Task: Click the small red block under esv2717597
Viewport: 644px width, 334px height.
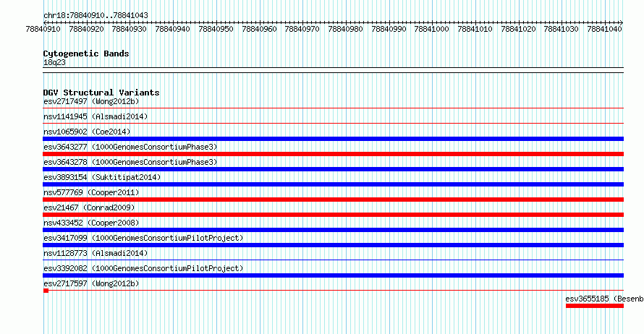Action: click(46, 291)
